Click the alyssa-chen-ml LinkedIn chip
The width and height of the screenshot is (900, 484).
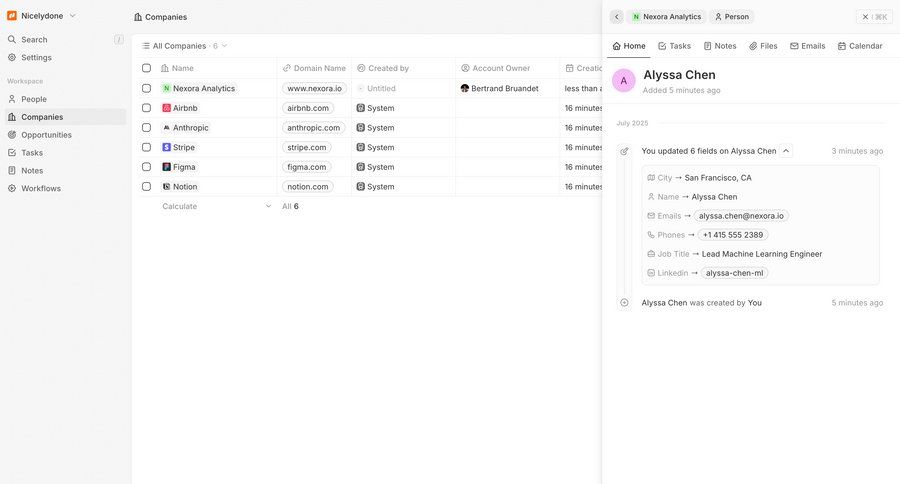click(734, 273)
